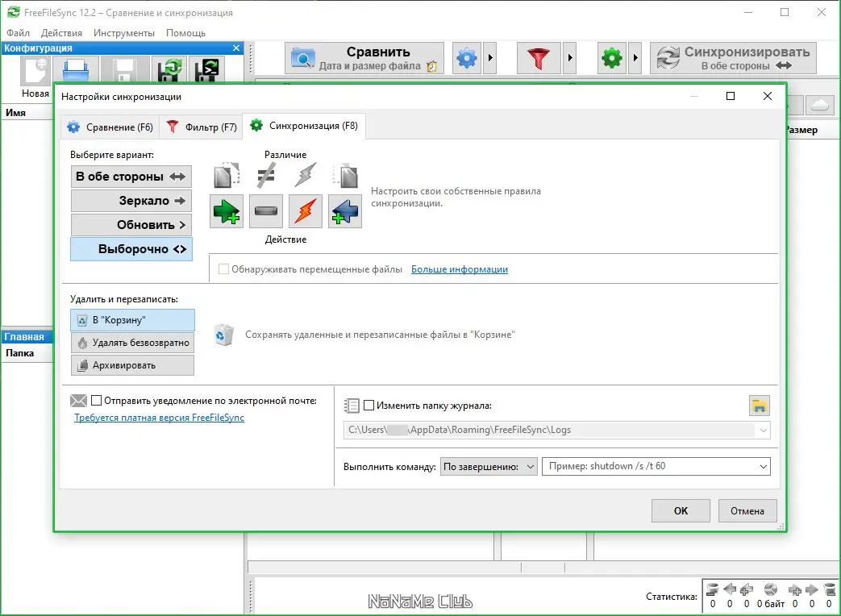Click the Compare button
This screenshot has width=841, height=616.
pos(364,58)
